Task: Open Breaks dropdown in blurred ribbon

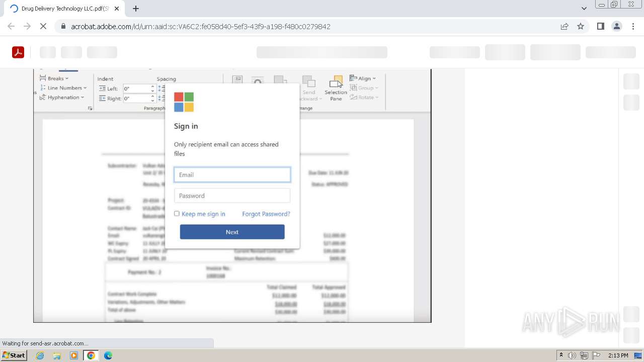Action: pyautogui.click(x=54, y=78)
